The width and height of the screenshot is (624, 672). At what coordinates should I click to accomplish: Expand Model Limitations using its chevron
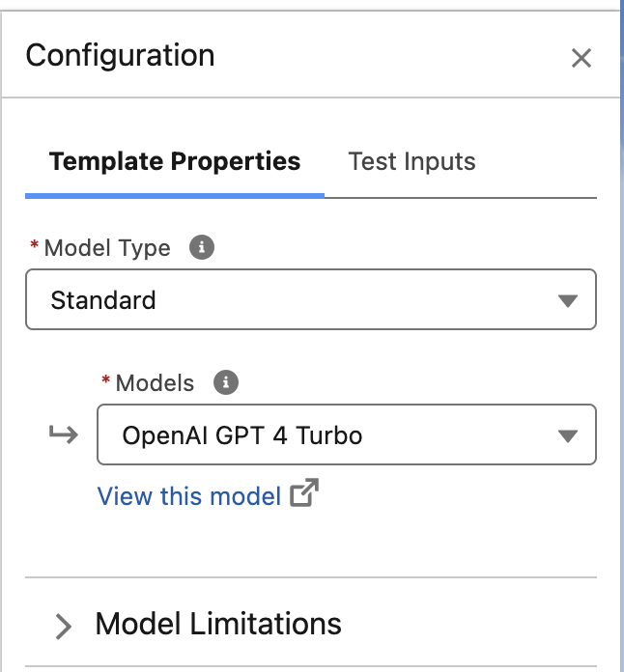[64, 626]
